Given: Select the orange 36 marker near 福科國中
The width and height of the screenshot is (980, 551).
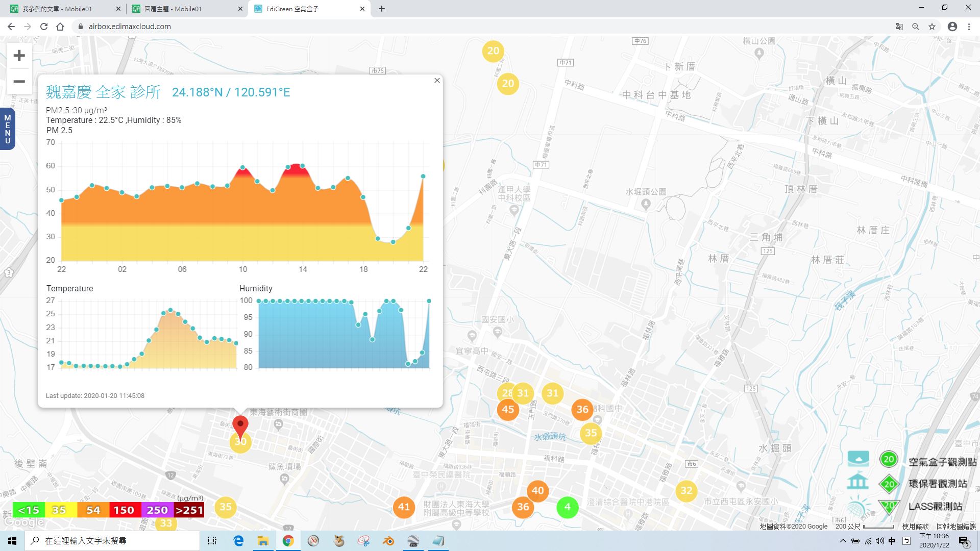Looking at the screenshot, I should (x=582, y=409).
